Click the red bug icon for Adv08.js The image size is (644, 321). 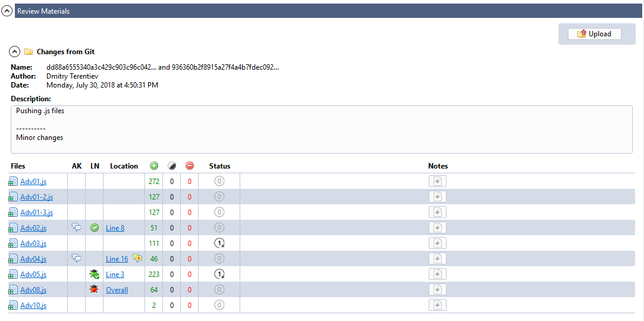[94, 289]
